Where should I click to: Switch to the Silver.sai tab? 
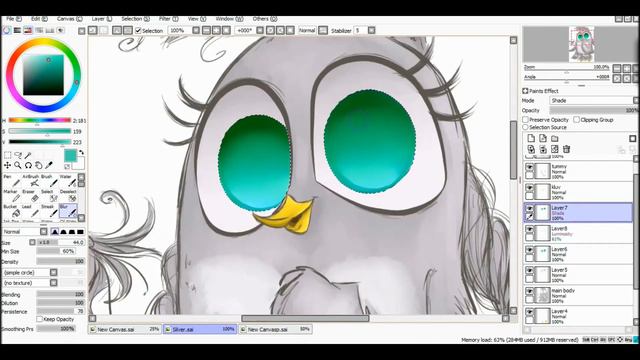click(200, 329)
